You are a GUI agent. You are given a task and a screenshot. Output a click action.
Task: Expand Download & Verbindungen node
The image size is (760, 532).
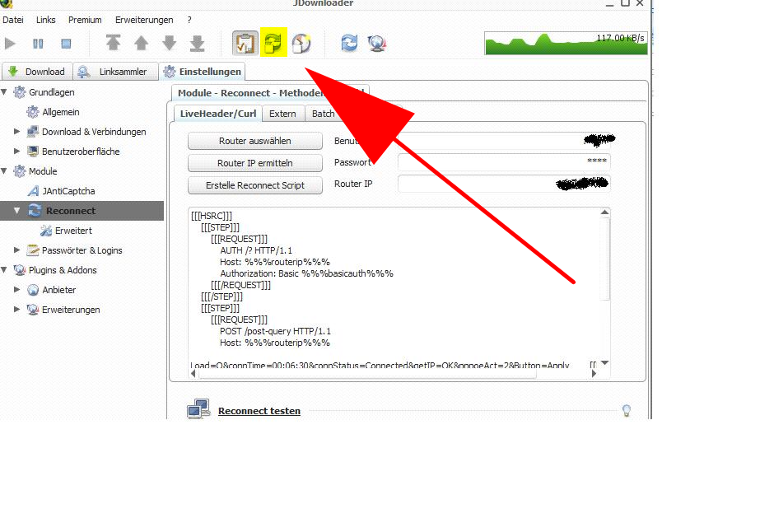coord(17,132)
